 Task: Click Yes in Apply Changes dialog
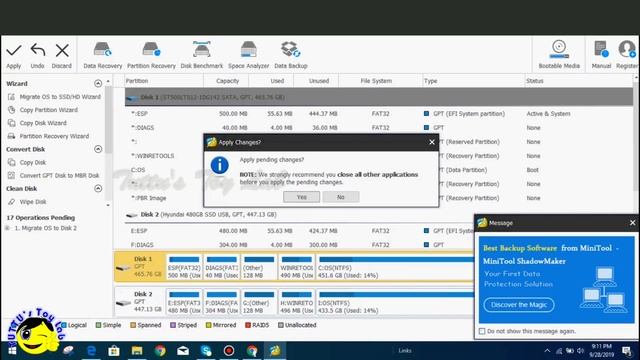pyautogui.click(x=302, y=197)
